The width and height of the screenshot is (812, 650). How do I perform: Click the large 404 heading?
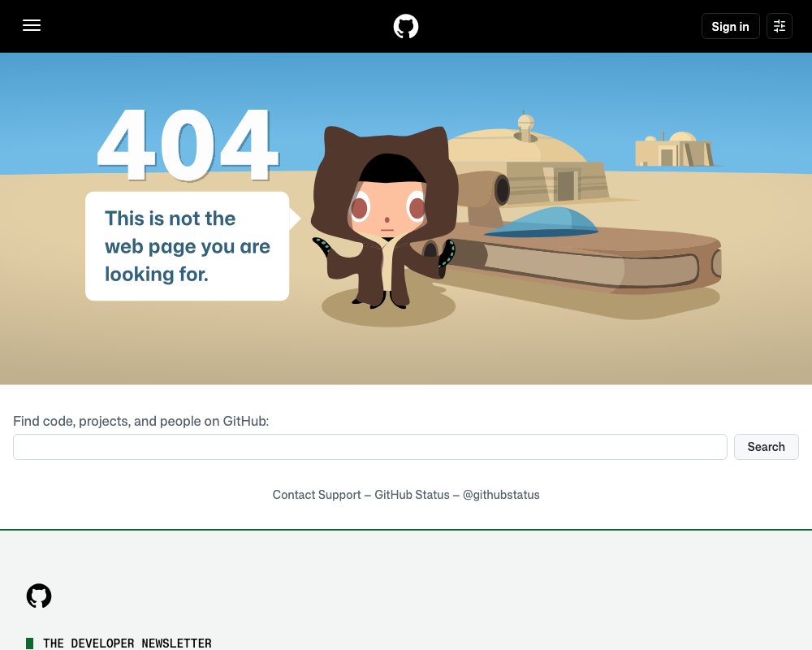pyautogui.click(x=188, y=145)
